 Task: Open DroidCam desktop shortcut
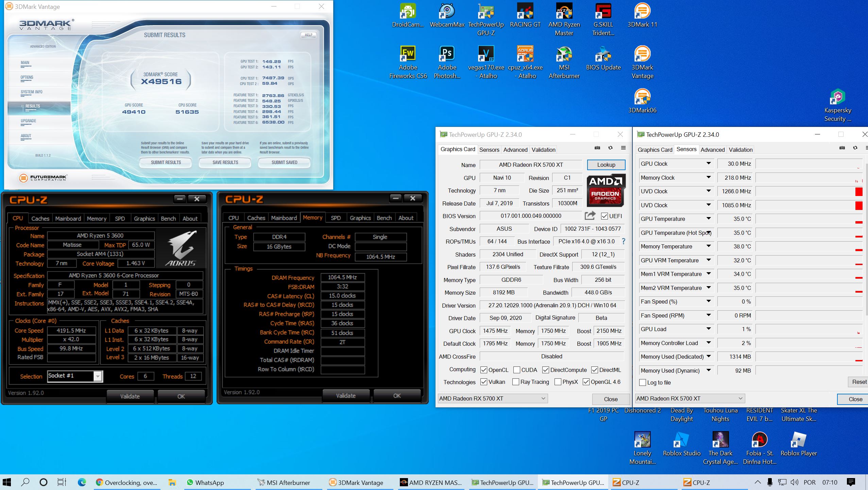click(408, 15)
